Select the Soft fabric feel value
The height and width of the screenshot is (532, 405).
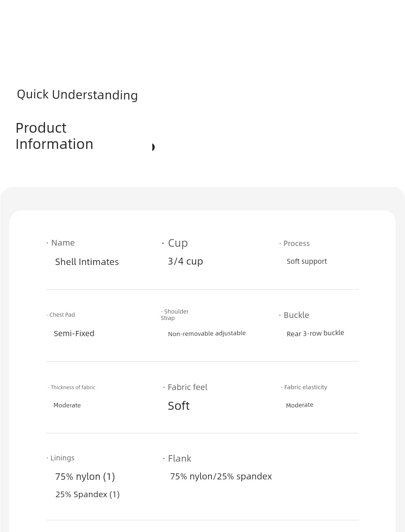point(179,406)
